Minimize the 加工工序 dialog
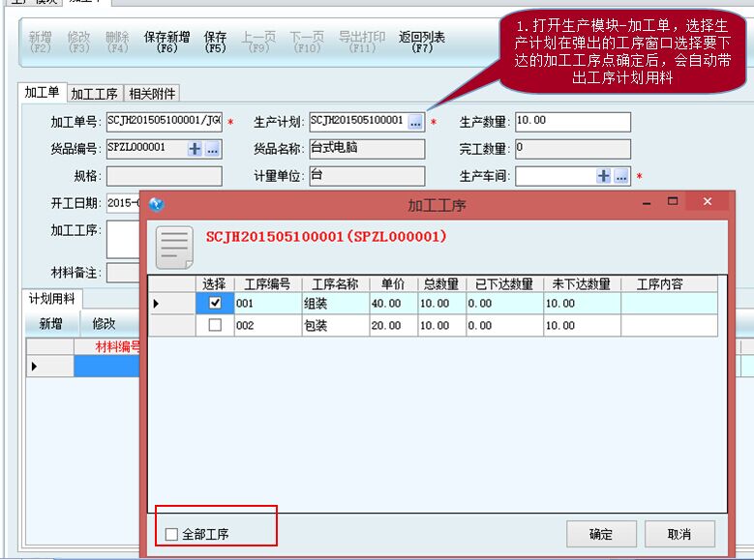 647,204
